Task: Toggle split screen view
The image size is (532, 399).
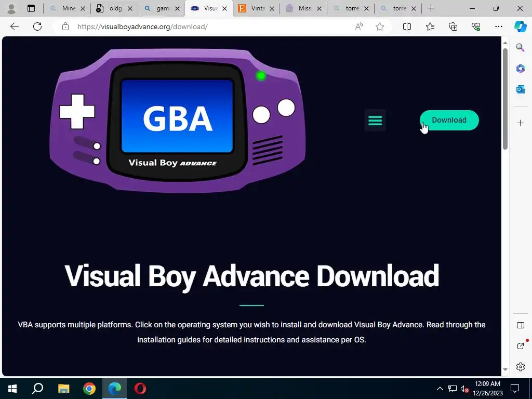Action: (x=407, y=26)
